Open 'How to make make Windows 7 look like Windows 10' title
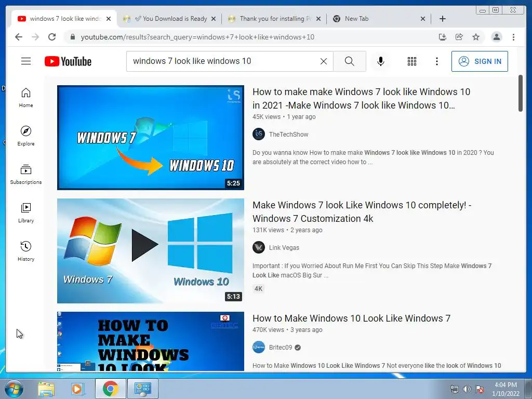The image size is (532, 399). tap(362, 98)
